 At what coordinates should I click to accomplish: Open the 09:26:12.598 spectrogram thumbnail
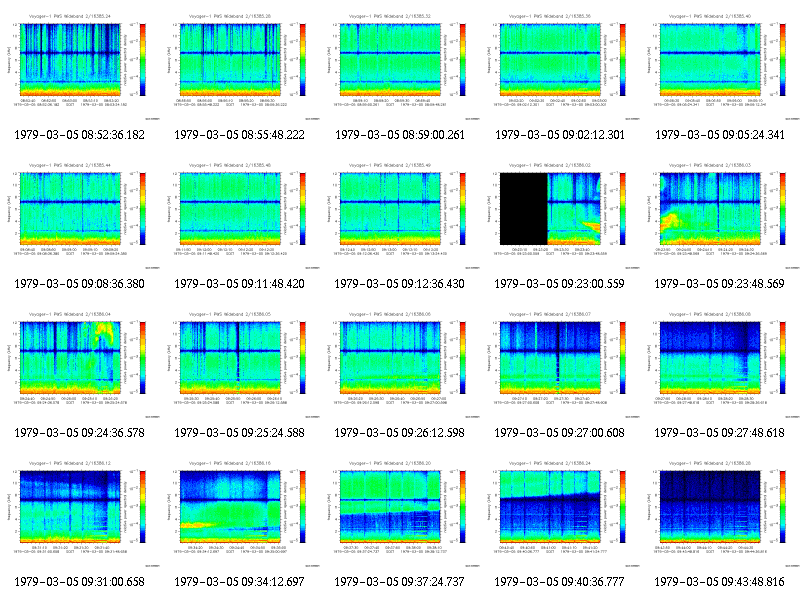pyautogui.click(x=400, y=364)
